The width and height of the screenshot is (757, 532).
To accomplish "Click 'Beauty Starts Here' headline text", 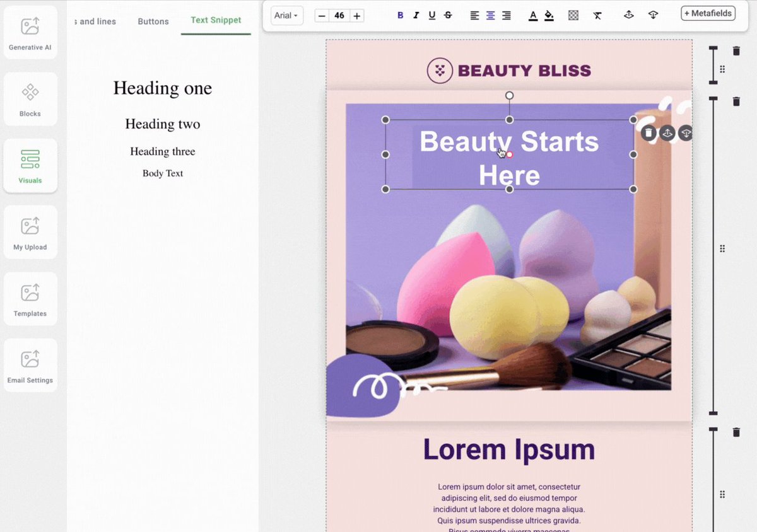I will [x=509, y=158].
